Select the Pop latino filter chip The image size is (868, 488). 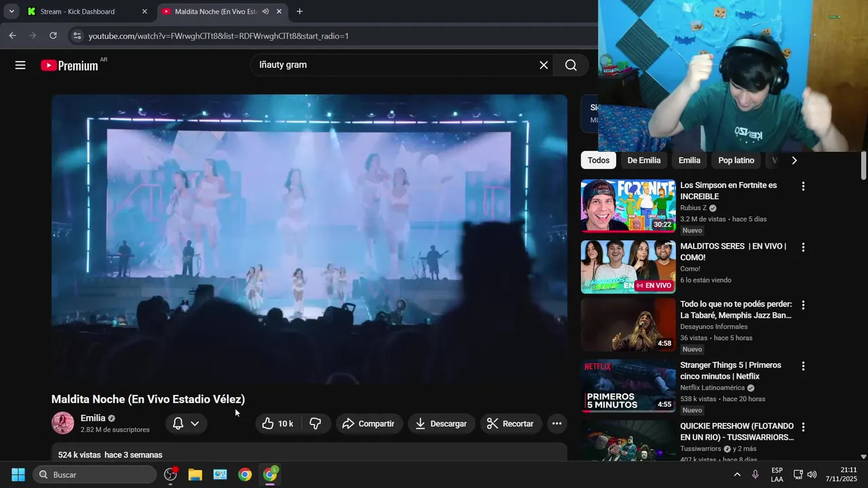[736, 161]
